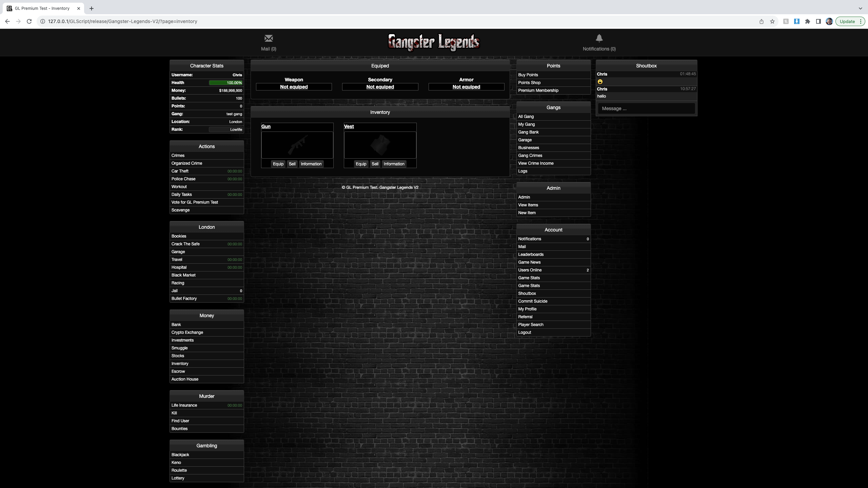The image size is (868, 488).
Task: Open the browser extensions puzzle icon
Action: click(x=807, y=21)
